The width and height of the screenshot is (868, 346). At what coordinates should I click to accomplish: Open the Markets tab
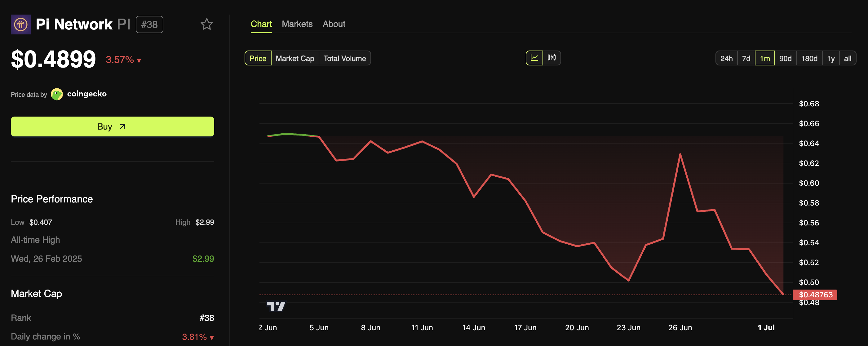(x=297, y=24)
